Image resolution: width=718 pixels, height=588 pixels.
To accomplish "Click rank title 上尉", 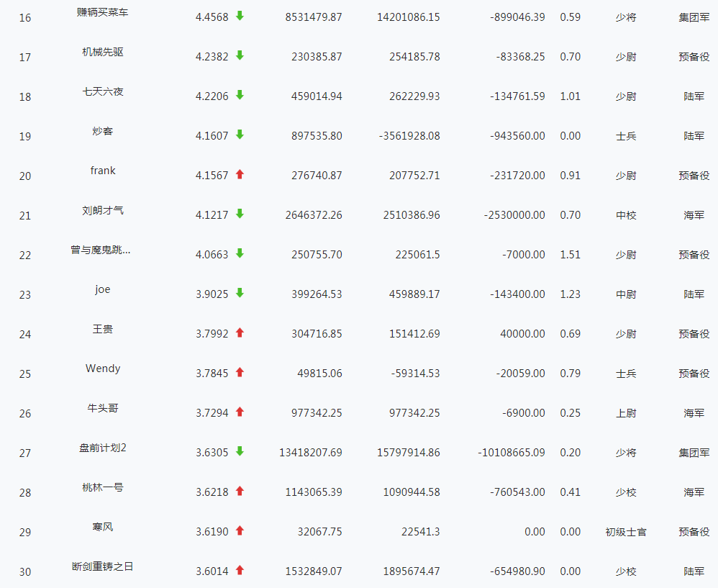I will [x=626, y=413].
